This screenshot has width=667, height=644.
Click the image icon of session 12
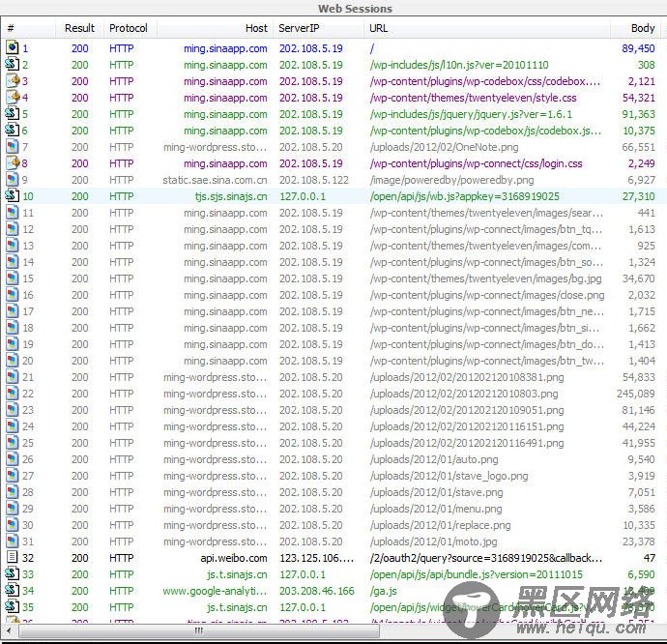tap(13, 229)
